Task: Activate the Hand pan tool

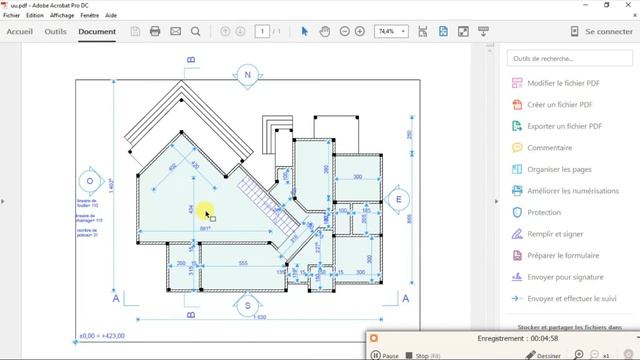Action: [x=325, y=31]
